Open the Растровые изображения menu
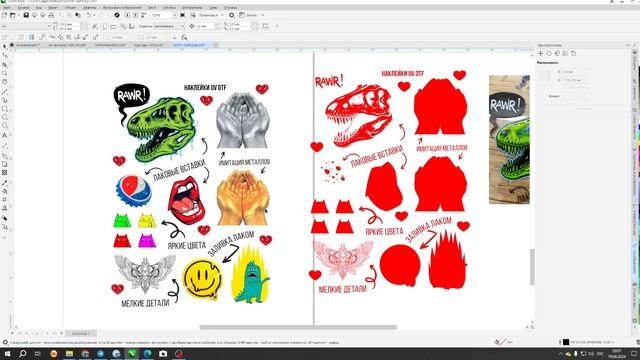 tap(122, 7)
